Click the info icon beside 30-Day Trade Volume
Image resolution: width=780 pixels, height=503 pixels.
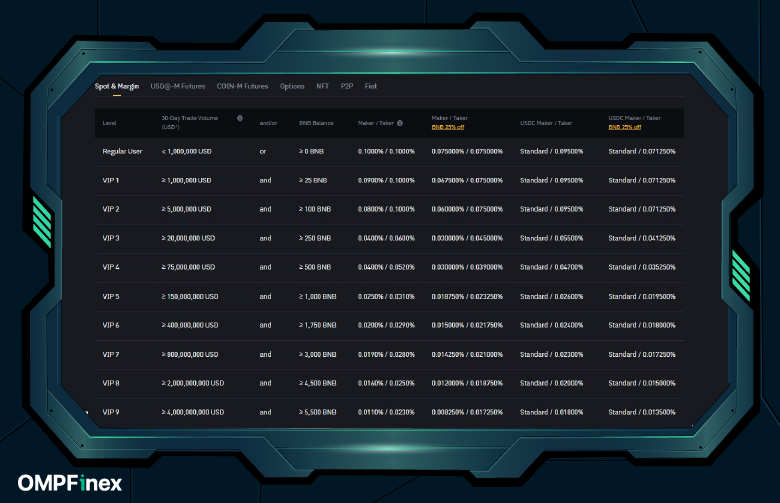click(240, 118)
